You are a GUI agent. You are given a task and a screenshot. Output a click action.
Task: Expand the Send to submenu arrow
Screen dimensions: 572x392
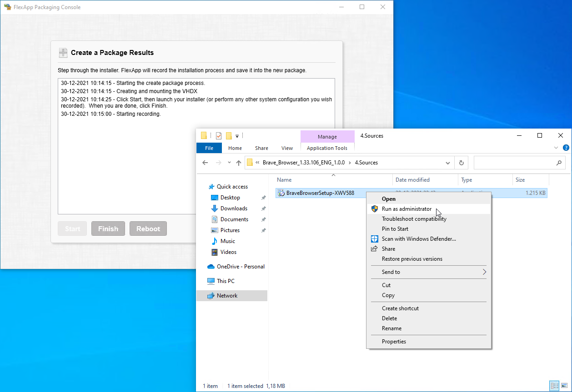pos(484,272)
